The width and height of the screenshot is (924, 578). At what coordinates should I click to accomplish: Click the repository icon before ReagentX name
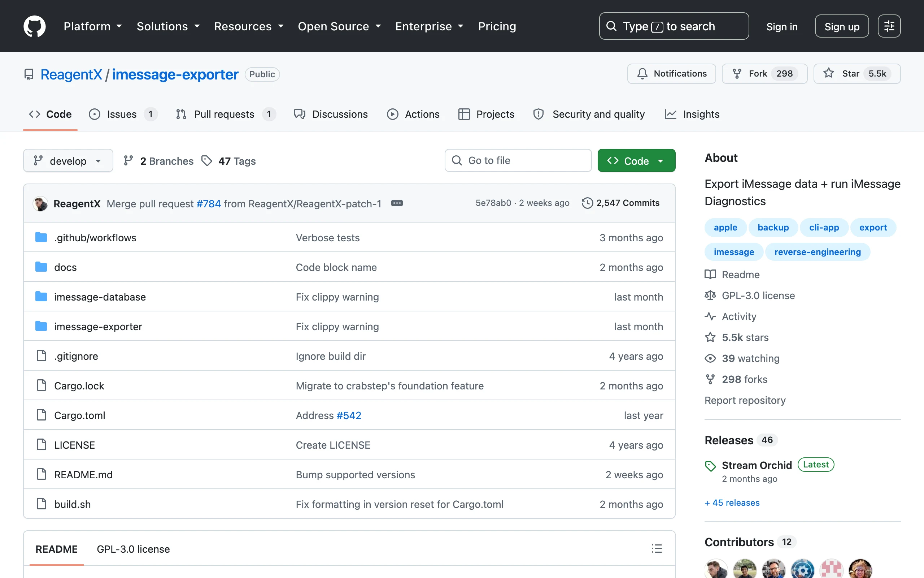coord(29,74)
